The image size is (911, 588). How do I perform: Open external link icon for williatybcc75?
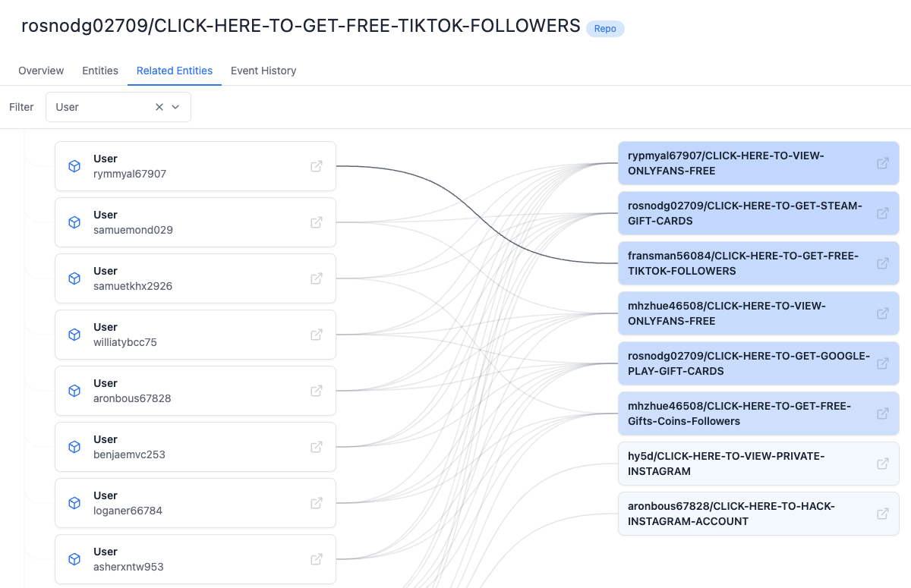[x=317, y=335]
